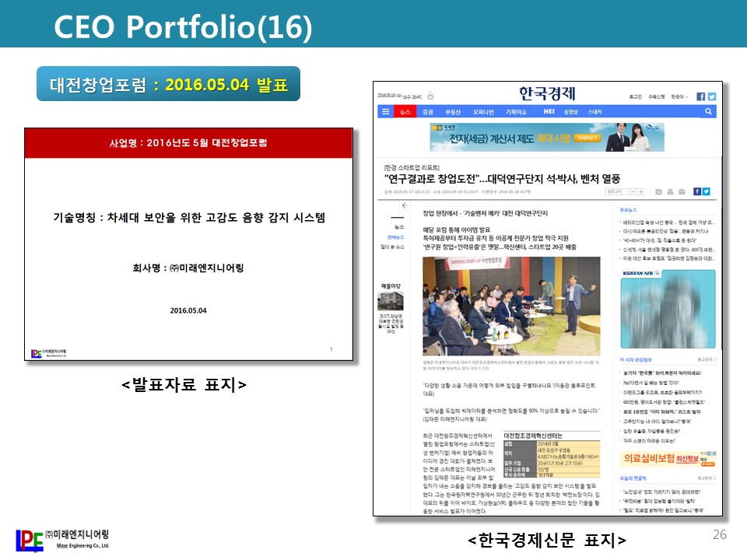Select the 오피니언 menu in the navbar
The width and height of the screenshot is (747, 560).
(483, 112)
